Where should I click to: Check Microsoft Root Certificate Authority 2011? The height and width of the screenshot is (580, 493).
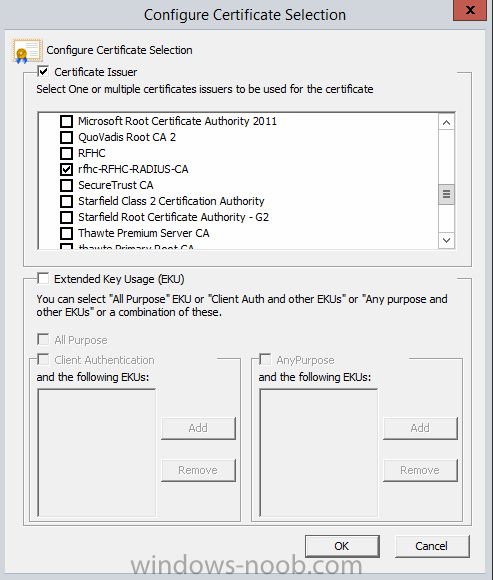[x=67, y=121]
